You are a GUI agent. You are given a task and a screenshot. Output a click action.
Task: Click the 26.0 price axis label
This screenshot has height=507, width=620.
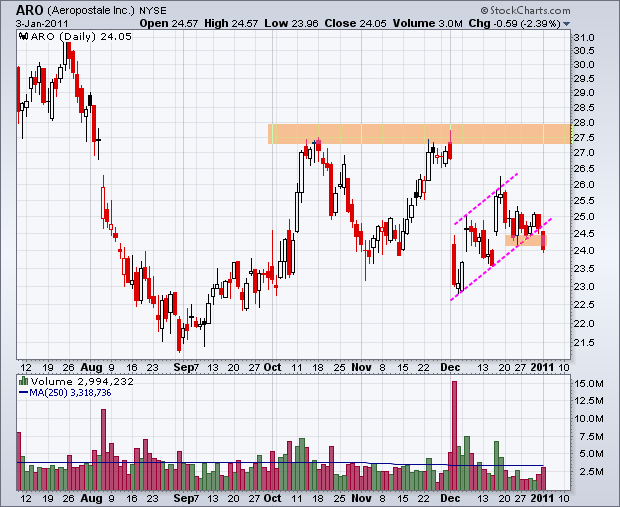[584, 185]
